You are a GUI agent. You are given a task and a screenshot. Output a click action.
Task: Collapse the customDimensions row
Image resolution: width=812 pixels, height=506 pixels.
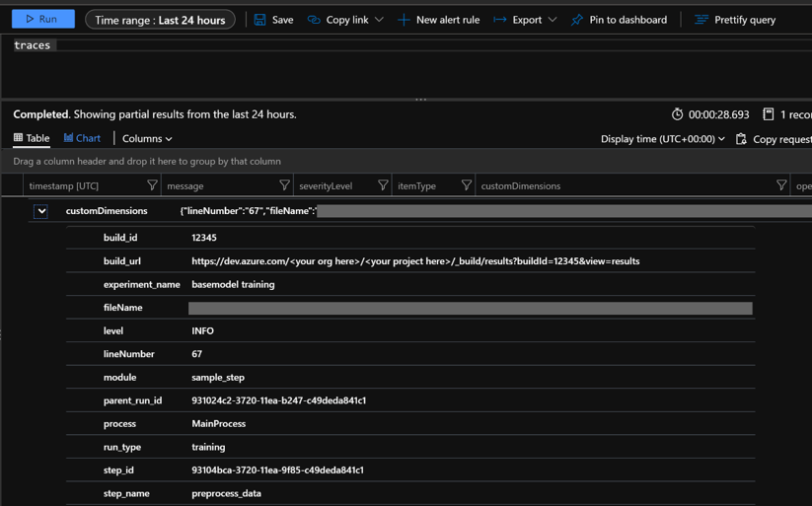(41, 211)
